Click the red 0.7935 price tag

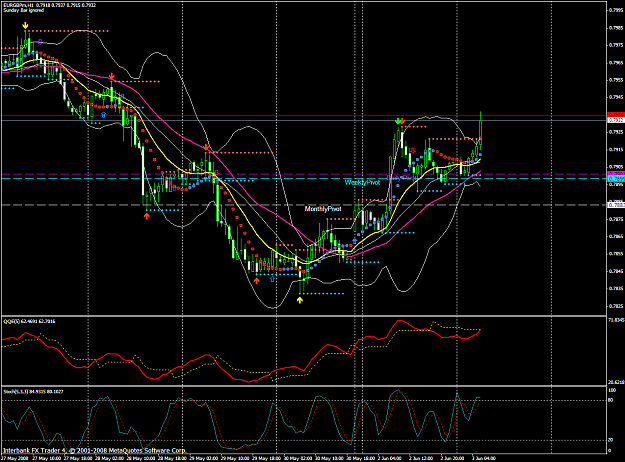point(616,115)
